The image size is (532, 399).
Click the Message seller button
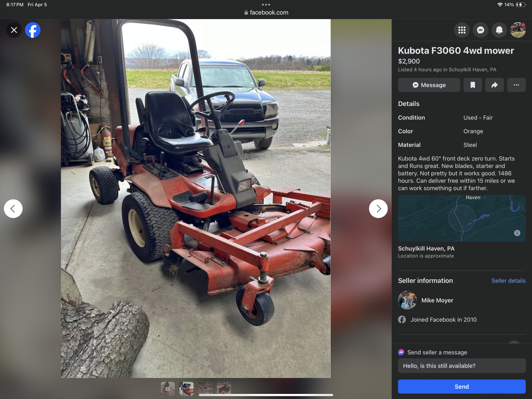pos(429,85)
